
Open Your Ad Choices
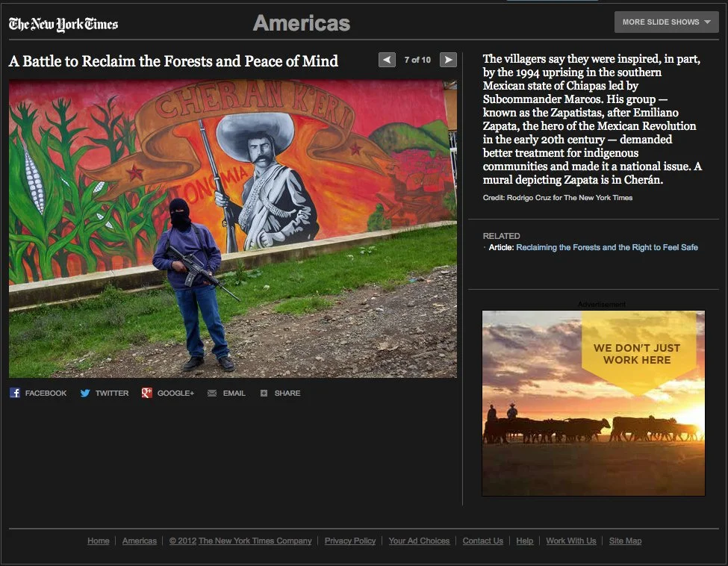pos(419,541)
